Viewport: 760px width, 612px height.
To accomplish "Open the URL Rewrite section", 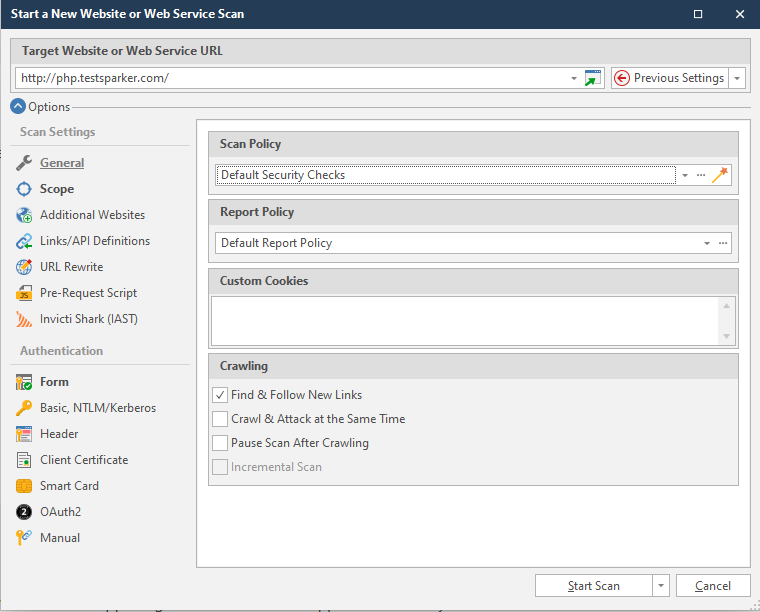I will coord(71,267).
